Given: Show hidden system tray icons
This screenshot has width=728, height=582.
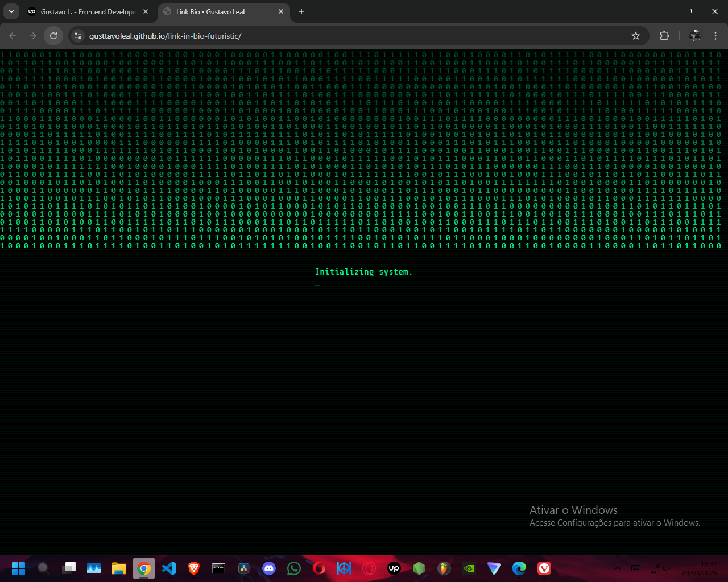Looking at the screenshot, I should click(618, 568).
